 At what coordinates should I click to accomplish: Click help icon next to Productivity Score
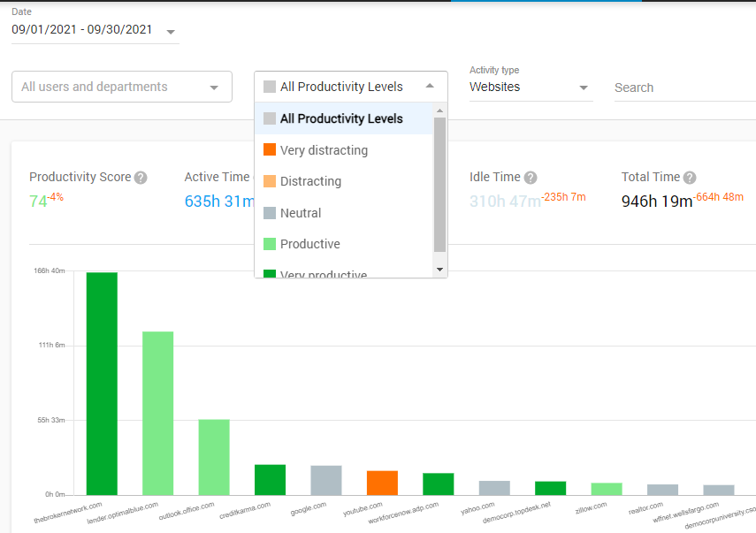tap(141, 178)
